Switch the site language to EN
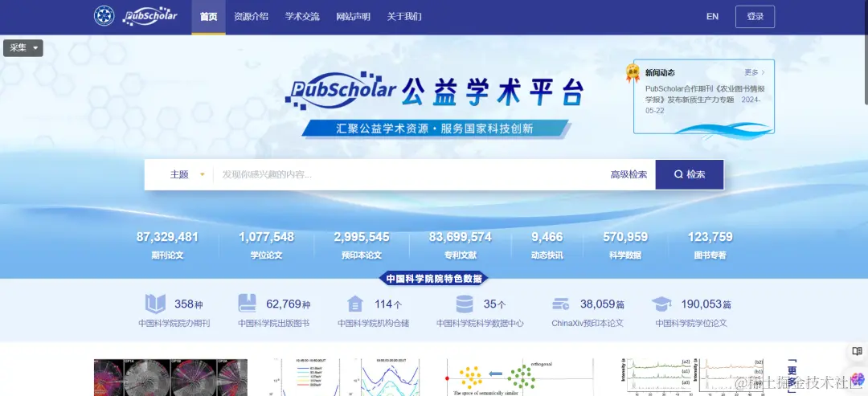 [x=712, y=17]
